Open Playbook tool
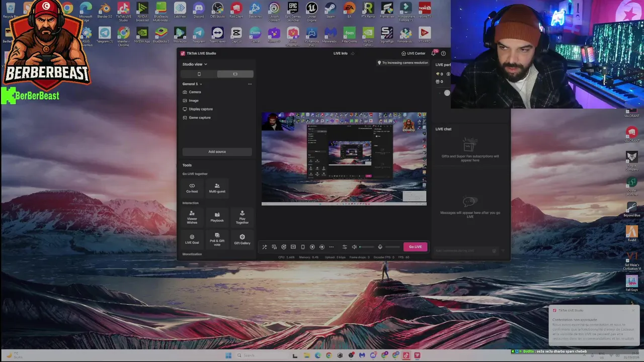The image size is (644, 362). tap(217, 217)
